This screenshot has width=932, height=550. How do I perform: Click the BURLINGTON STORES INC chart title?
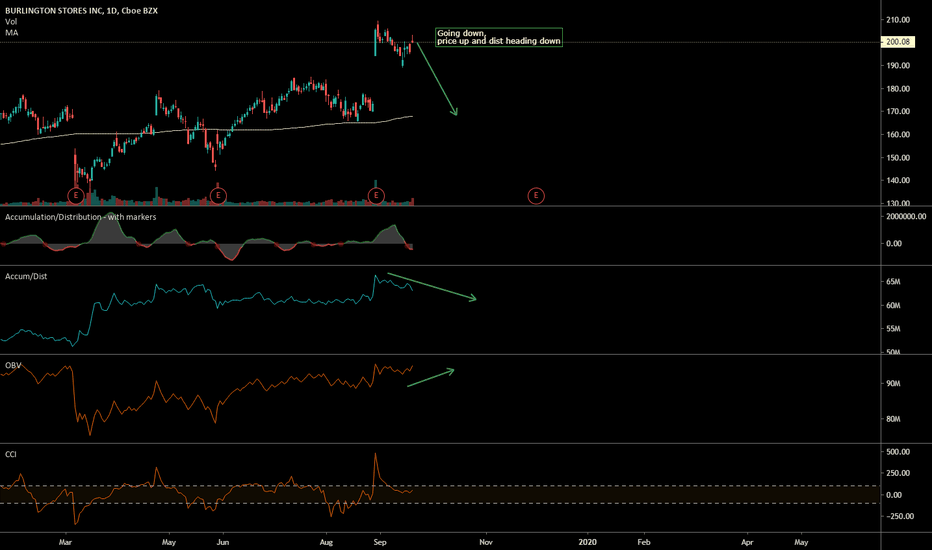tap(81, 11)
